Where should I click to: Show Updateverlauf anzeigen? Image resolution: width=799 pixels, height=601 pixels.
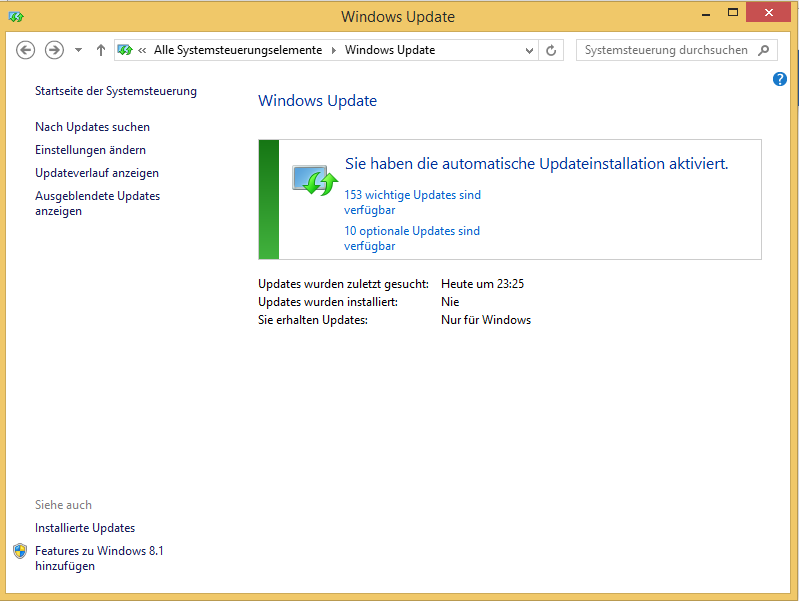97,173
